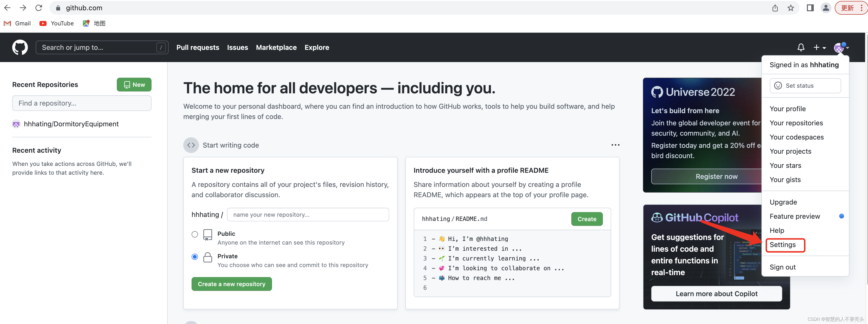Viewport: 868px width, 324px height.
Task: Choose Settings from the user menu
Action: [x=782, y=245]
